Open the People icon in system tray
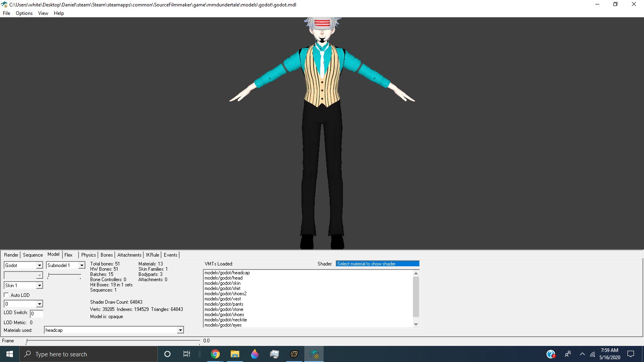644x362 pixels. pos(568,354)
